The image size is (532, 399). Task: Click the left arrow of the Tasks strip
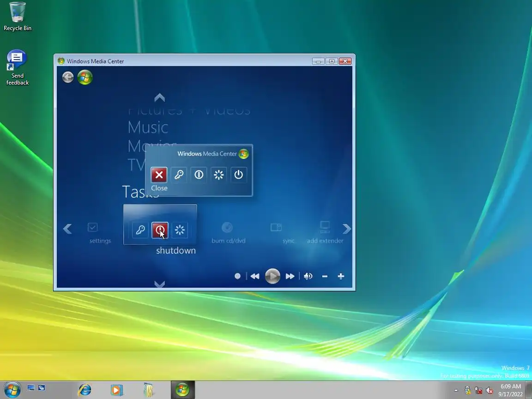tap(67, 229)
